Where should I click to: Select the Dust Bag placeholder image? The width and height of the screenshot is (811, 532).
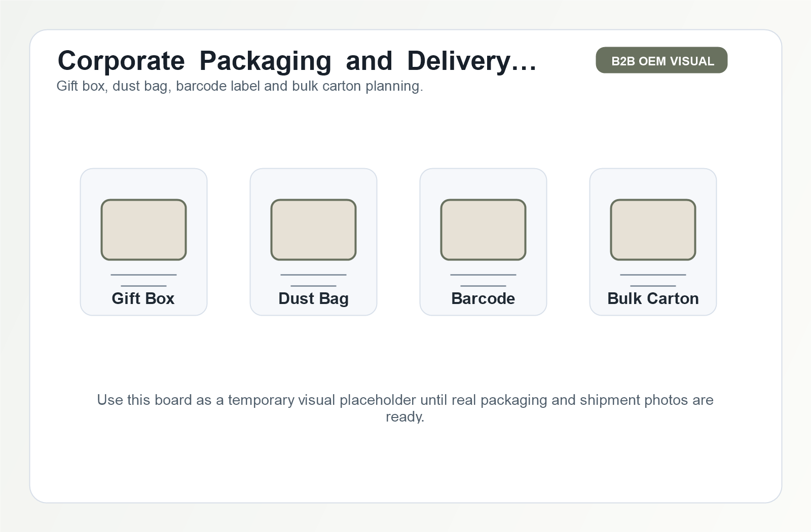tap(314, 230)
